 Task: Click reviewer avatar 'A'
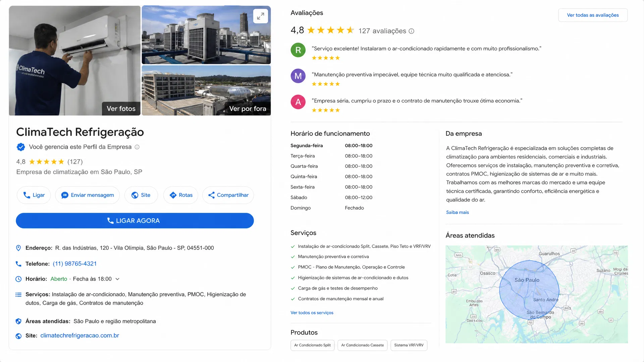click(298, 102)
